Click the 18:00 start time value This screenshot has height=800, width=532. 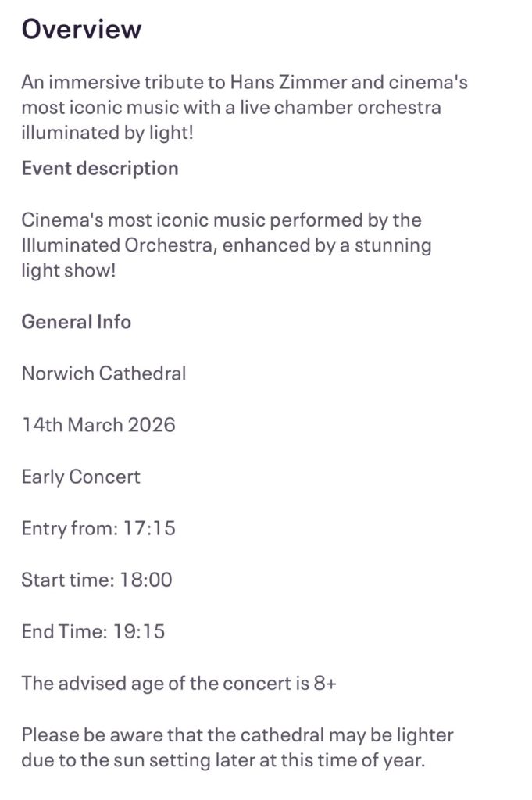[146, 580]
